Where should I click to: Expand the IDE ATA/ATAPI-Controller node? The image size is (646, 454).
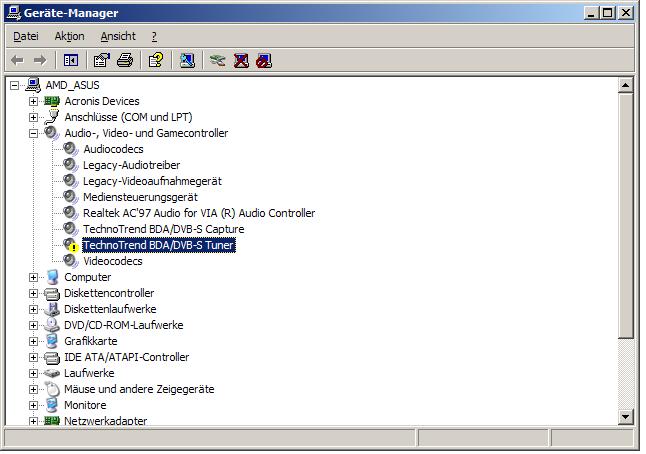(33, 357)
